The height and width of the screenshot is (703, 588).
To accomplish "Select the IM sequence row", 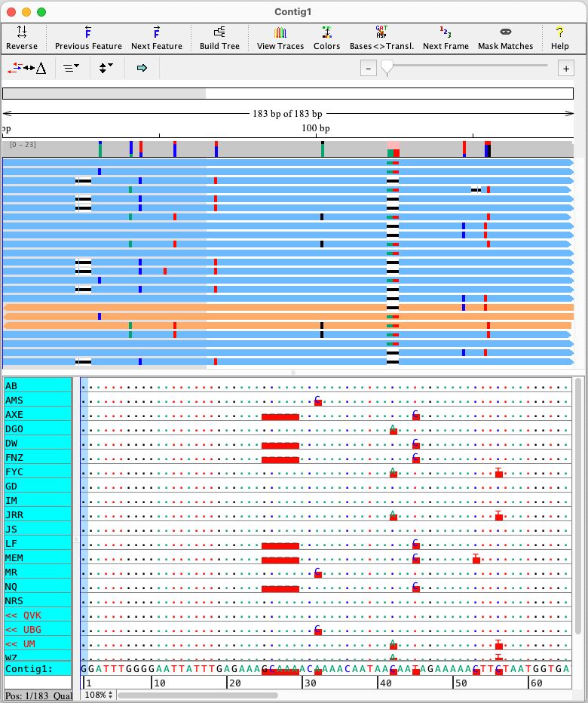I will tap(38, 500).
